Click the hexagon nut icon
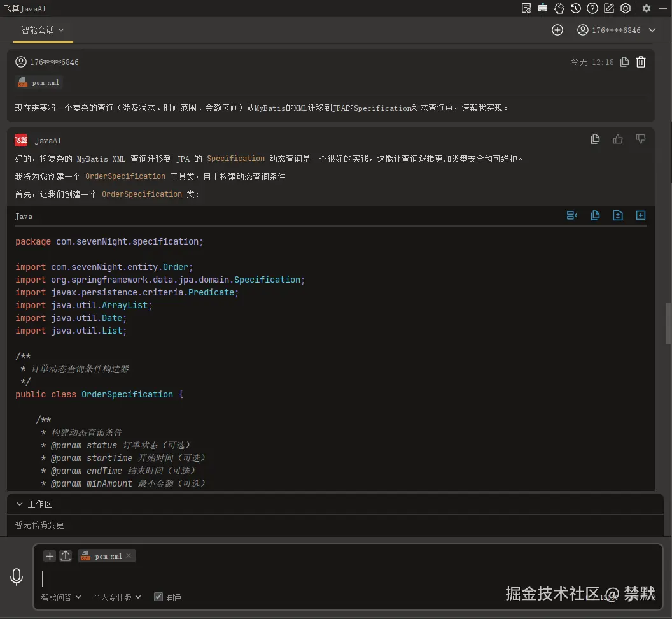This screenshot has width=672, height=619. tap(626, 8)
